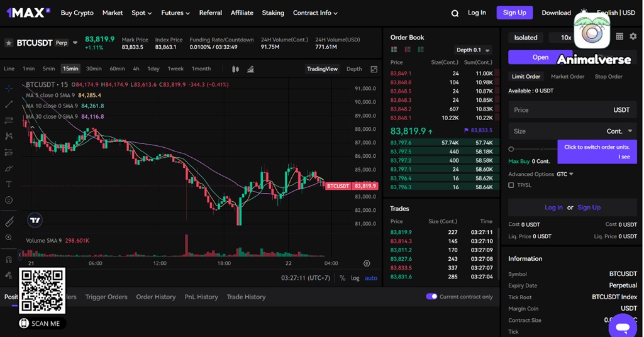Open the calculator icon in order panel
This screenshot has width=644, height=337.
click(x=619, y=36)
